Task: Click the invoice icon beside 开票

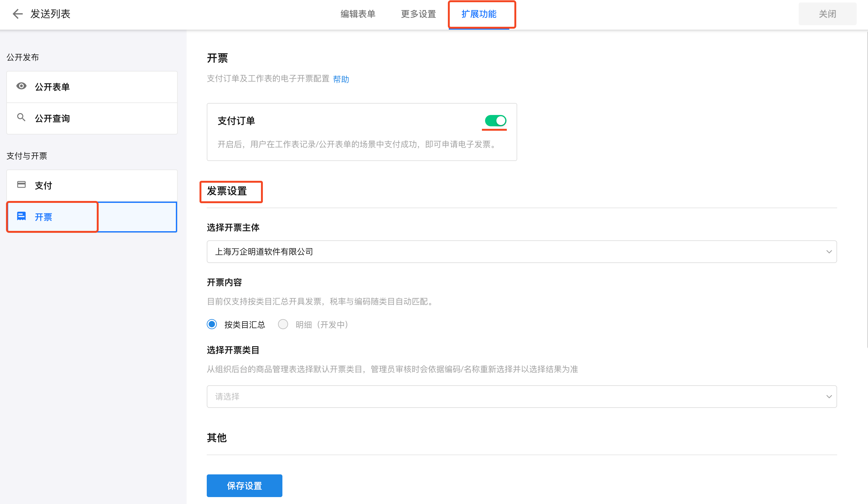Action: (x=21, y=216)
